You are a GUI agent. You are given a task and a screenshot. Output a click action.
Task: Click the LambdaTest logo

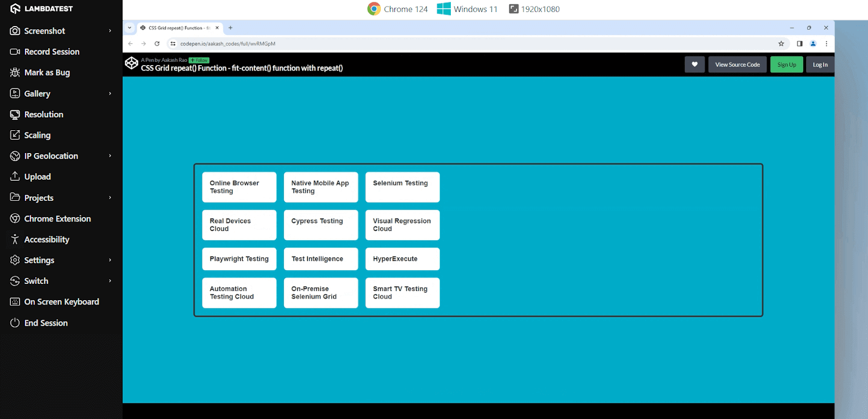(41, 9)
